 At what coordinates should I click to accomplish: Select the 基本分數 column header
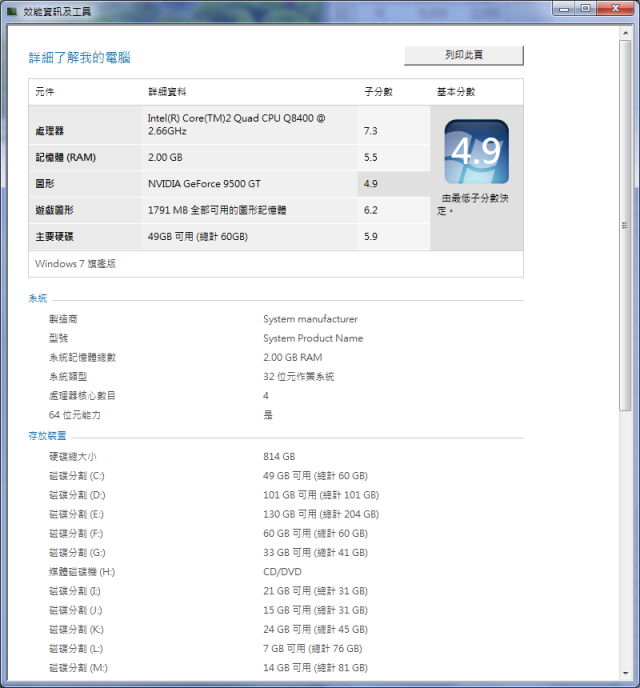(x=456, y=92)
